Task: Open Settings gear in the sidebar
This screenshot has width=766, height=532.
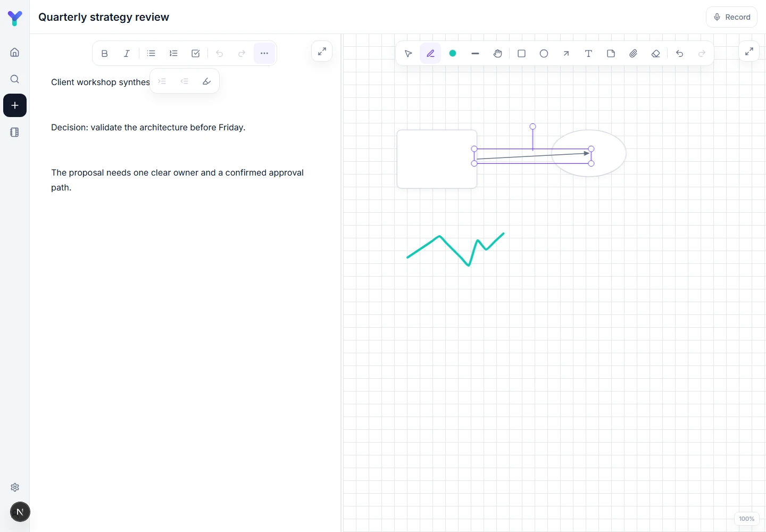Action: [x=15, y=487]
